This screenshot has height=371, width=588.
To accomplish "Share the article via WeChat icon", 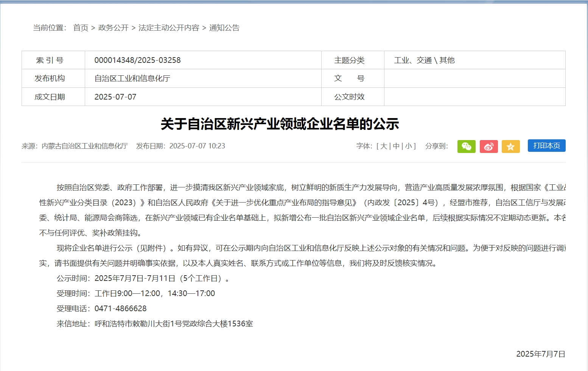I will click(466, 146).
